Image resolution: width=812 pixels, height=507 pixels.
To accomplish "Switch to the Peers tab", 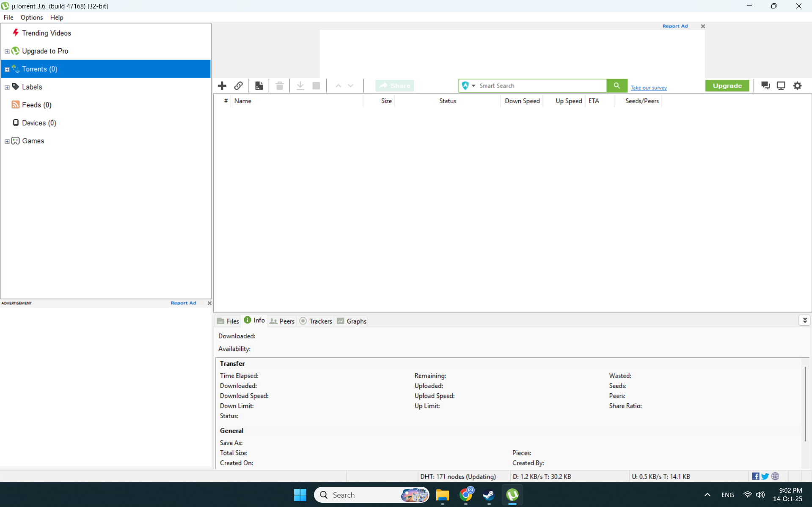I will (x=282, y=321).
